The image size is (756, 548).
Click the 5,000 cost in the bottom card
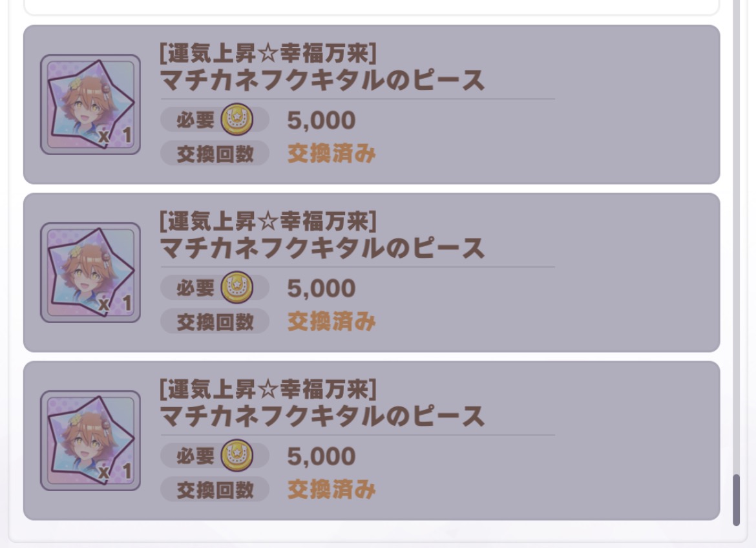[x=321, y=457]
